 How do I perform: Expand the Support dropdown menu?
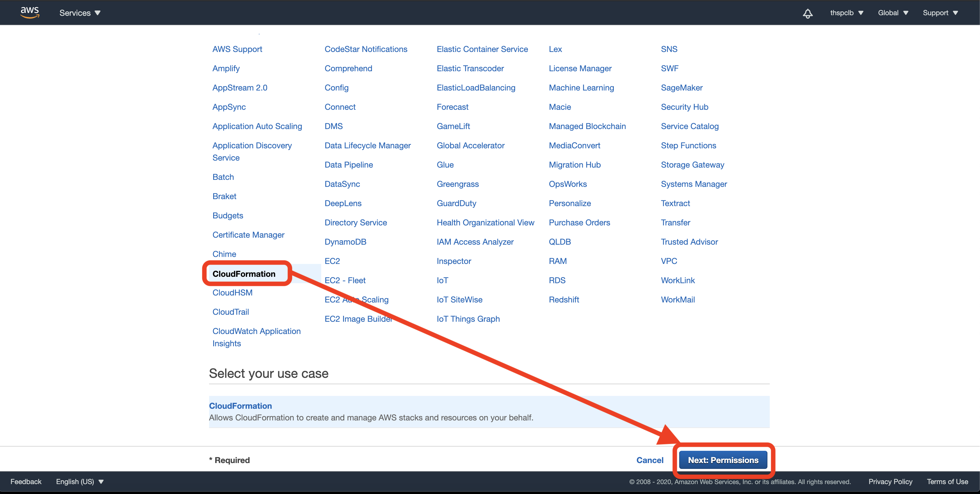(x=940, y=13)
